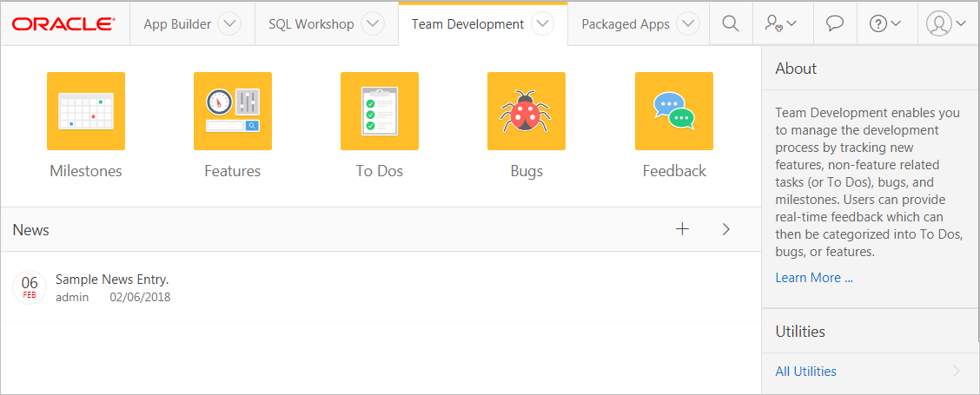Click the Learn More link
The width and height of the screenshot is (980, 395).
point(814,278)
